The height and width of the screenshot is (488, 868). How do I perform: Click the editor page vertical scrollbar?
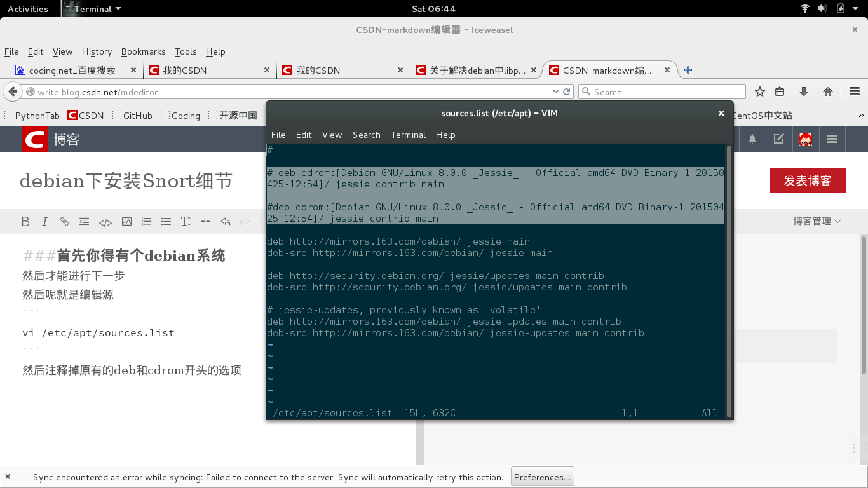click(x=864, y=305)
